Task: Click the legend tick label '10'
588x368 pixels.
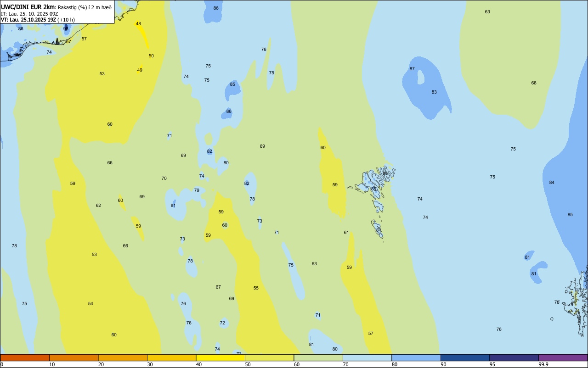Action: click(52, 364)
